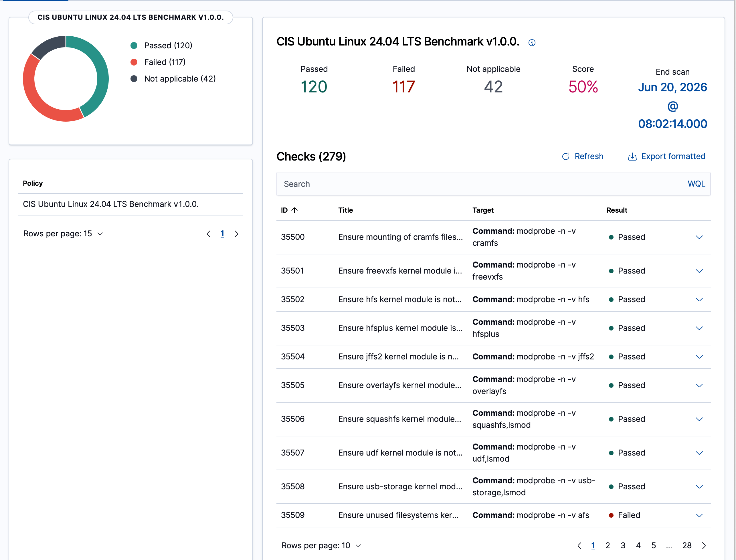Click the Refresh button

click(583, 156)
